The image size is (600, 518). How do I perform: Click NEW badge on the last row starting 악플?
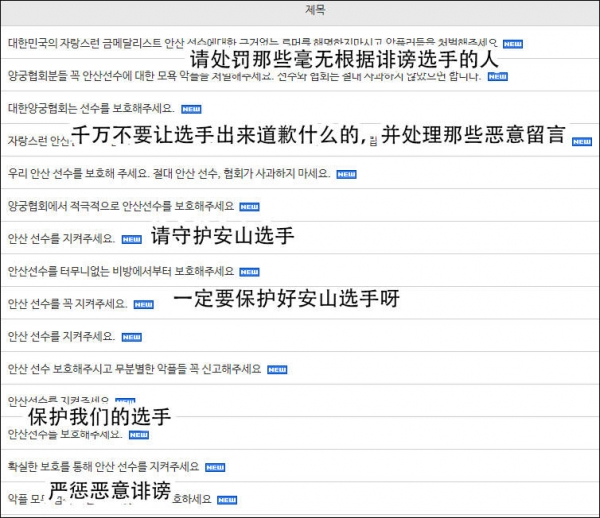pos(227,499)
